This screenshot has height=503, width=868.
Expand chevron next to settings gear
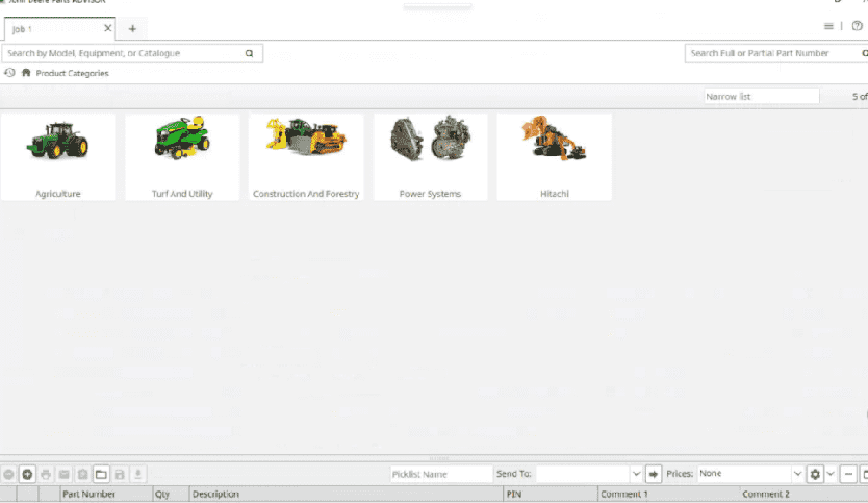coord(831,473)
